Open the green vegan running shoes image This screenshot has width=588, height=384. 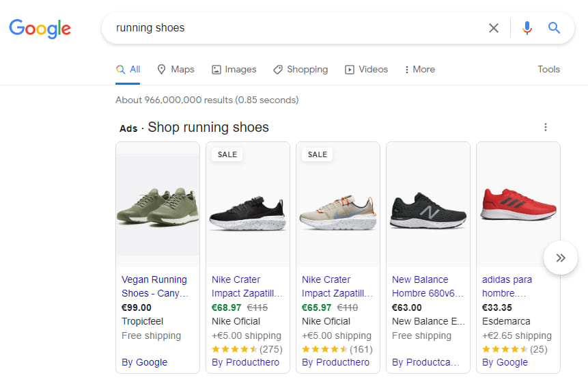coord(158,204)
